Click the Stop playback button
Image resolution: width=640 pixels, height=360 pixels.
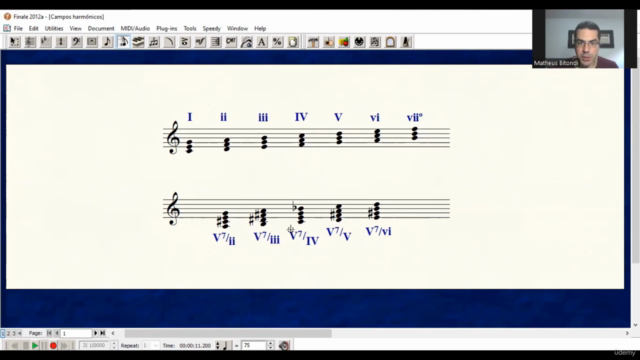point(25,346)
